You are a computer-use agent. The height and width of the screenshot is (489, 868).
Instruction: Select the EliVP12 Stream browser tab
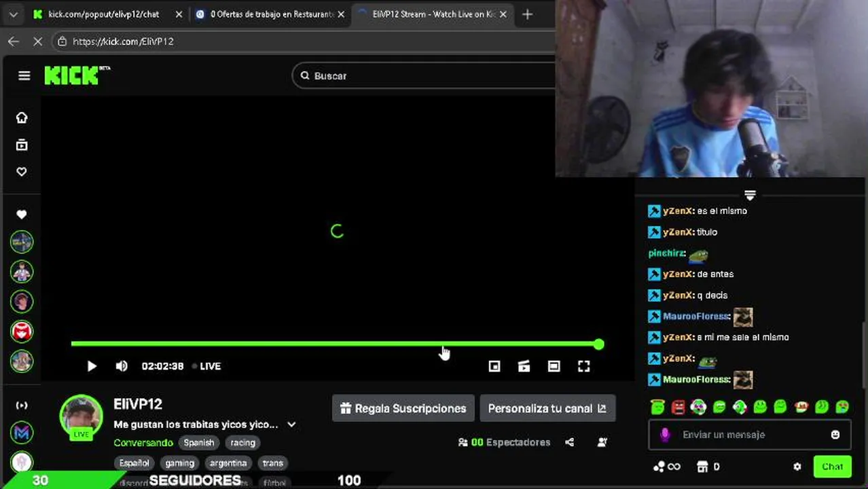tap(433, 14)
